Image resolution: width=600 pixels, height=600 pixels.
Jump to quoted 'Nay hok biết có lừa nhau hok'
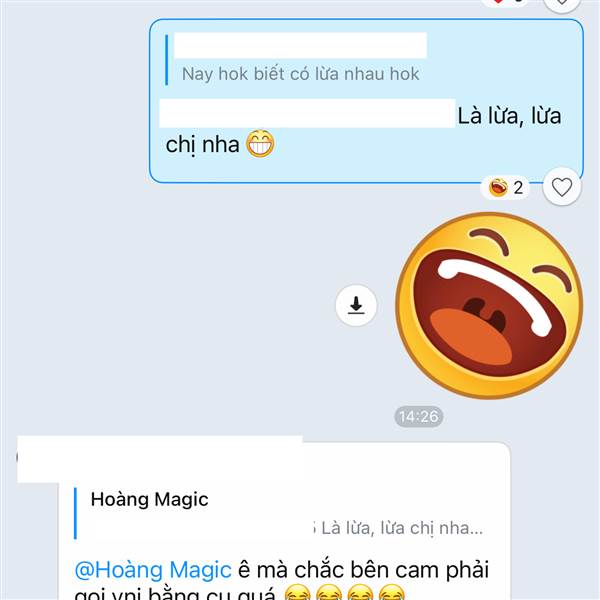300,73
